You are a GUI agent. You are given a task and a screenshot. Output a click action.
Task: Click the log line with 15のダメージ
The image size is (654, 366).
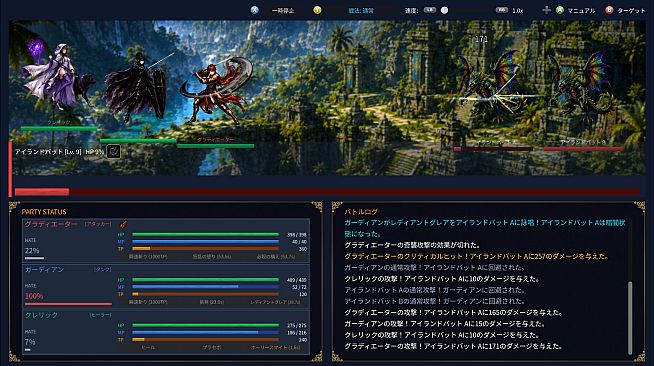[x=445, y=324]
